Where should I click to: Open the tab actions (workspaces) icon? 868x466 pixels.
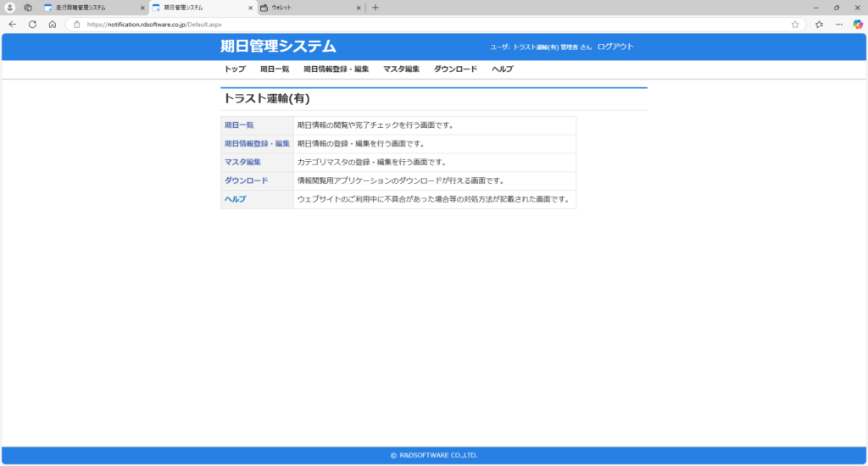click(x=28, y=8)
